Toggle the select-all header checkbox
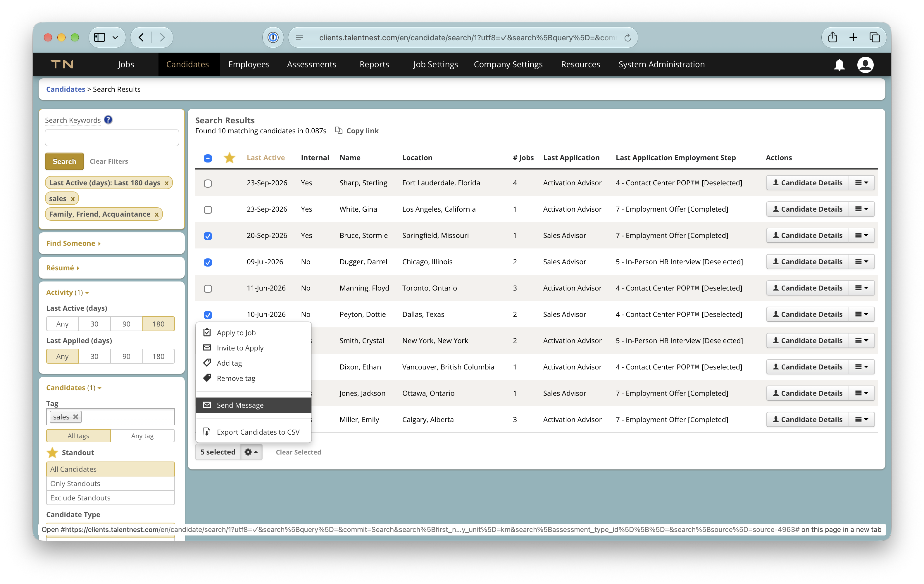 click(208, 158)
